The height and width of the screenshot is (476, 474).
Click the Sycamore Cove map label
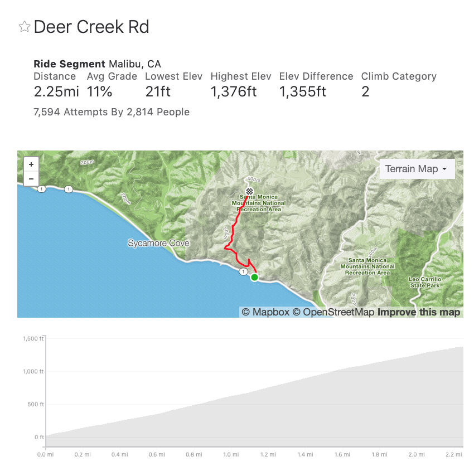coord(158,244)
